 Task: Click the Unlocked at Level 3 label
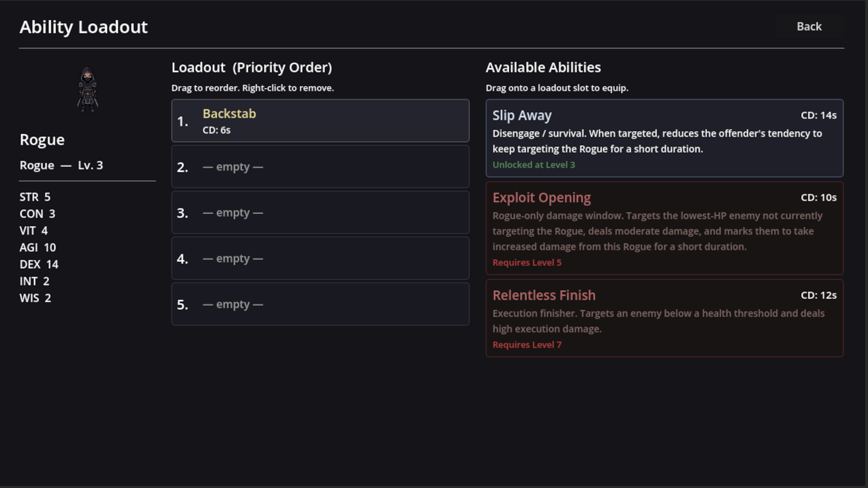(x=533, y=165)
